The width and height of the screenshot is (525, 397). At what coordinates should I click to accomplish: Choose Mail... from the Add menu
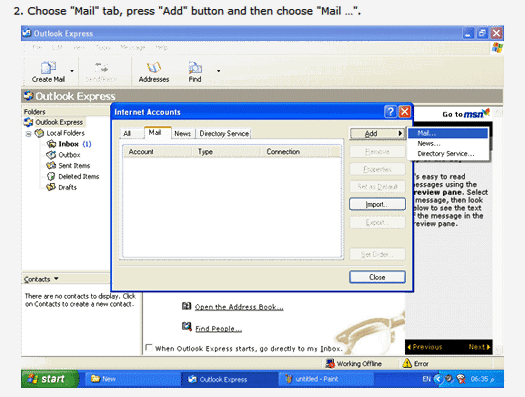point(448,133)
